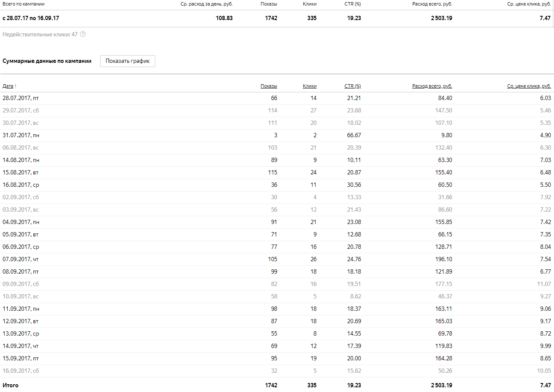Screen dimensions: 554x392
Task: Click the 11.07 average click price for 09.09.2017
Action: coord(543,284)
